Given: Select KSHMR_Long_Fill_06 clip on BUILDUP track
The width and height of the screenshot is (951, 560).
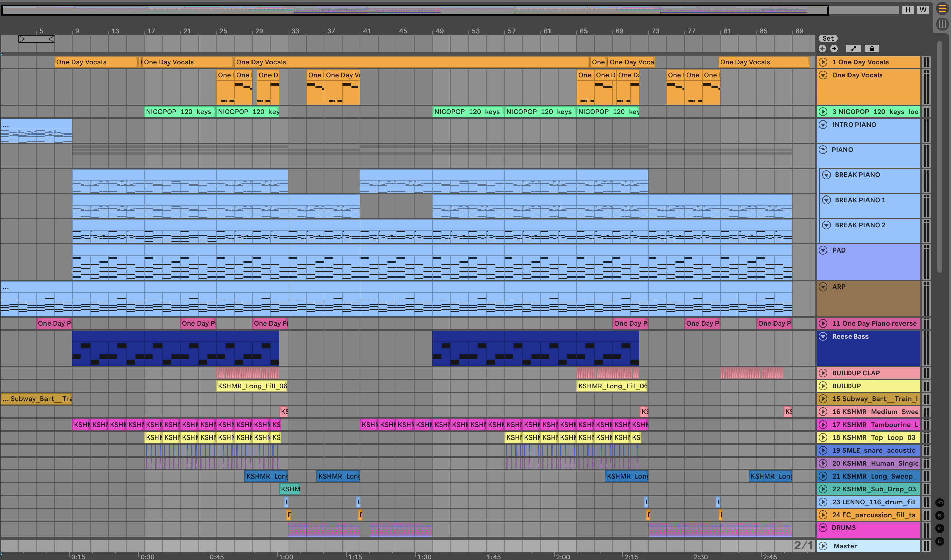Looking at the screenshot, I should pos(252,386).
